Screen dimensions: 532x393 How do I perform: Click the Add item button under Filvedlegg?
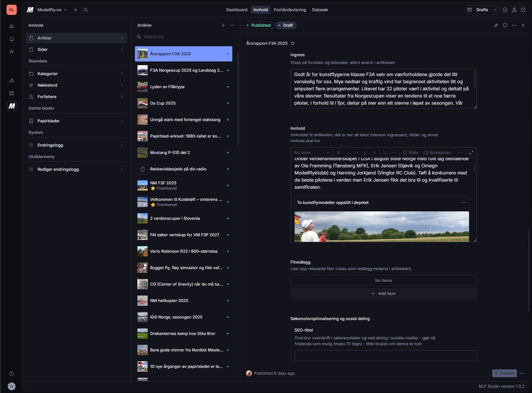coord(383,293)
